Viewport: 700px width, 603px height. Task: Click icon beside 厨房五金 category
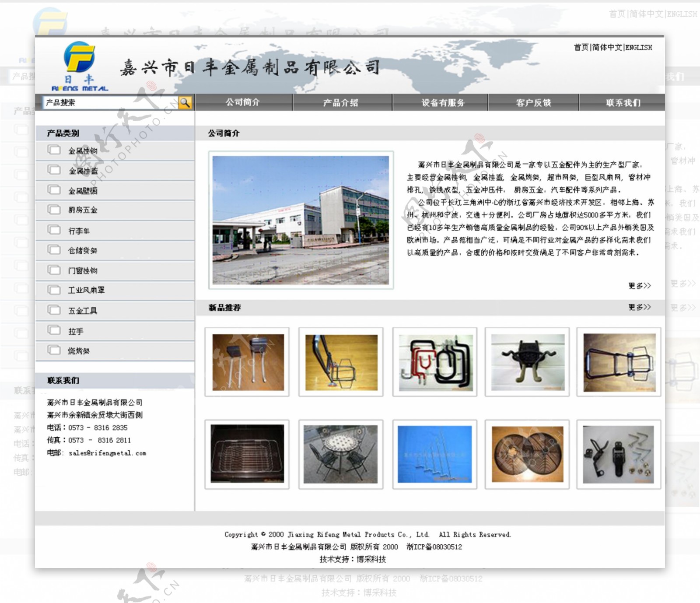coord(54,210)
